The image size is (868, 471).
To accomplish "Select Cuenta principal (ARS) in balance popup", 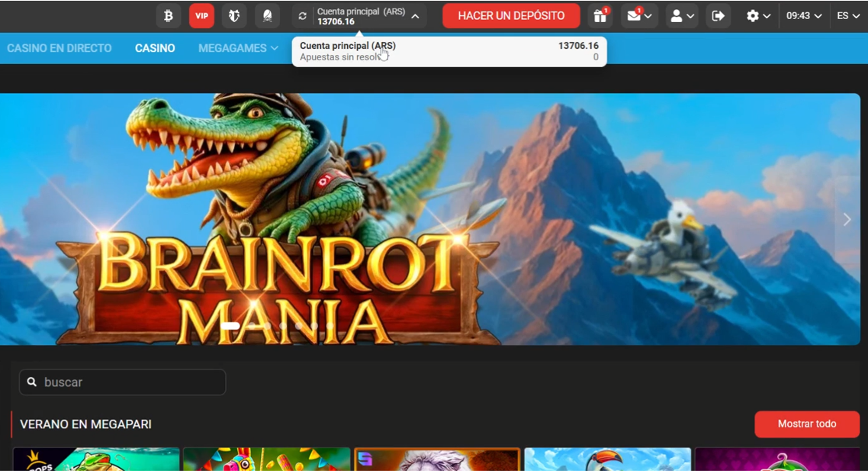I will click(348, 46).
